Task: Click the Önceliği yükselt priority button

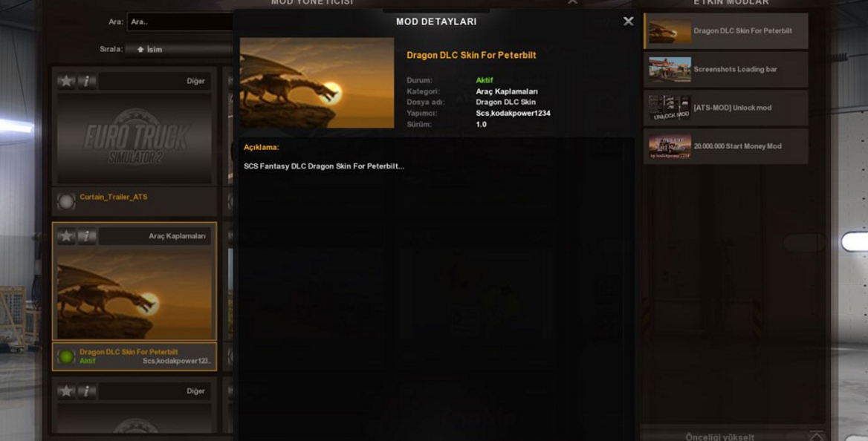Action: pyautogui.click(x=719, y=437)
